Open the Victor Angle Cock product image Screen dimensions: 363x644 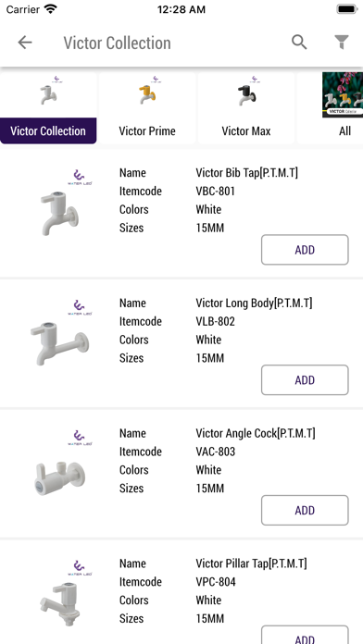coord(59,477)
